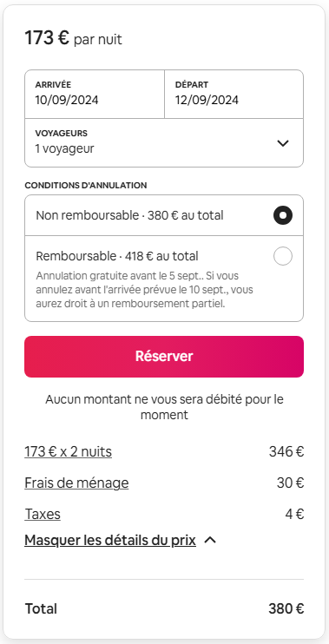Click the Annulation gratuite description text

(x=145, y=290)
